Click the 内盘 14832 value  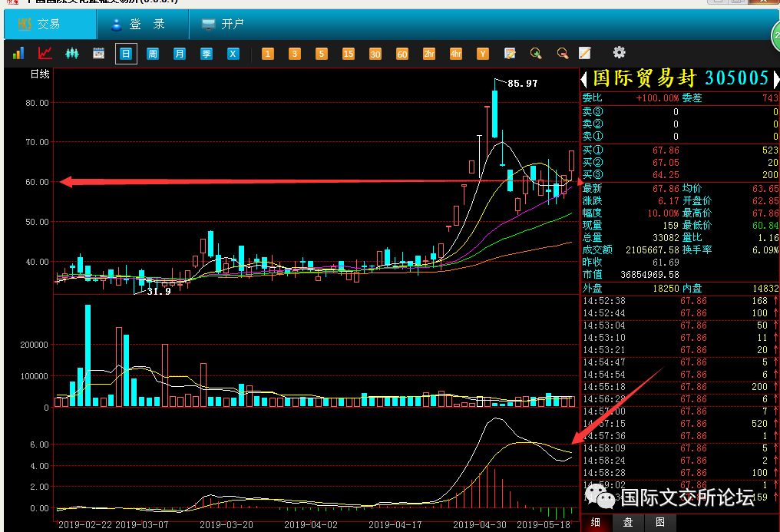point(765,289)
